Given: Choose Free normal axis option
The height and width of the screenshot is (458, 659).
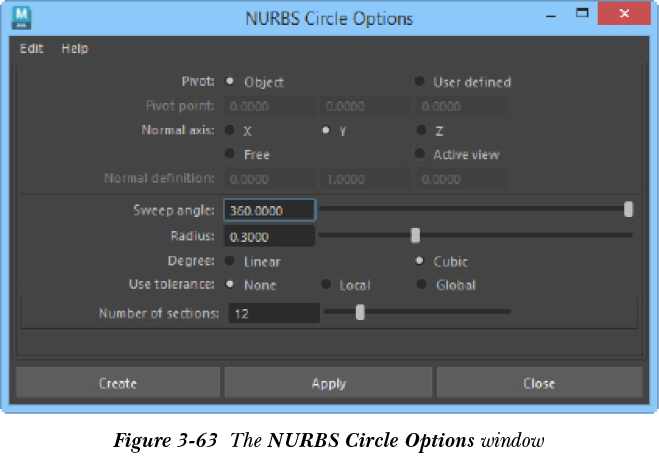Looking at the screenshot, I should tap(230, 154).
